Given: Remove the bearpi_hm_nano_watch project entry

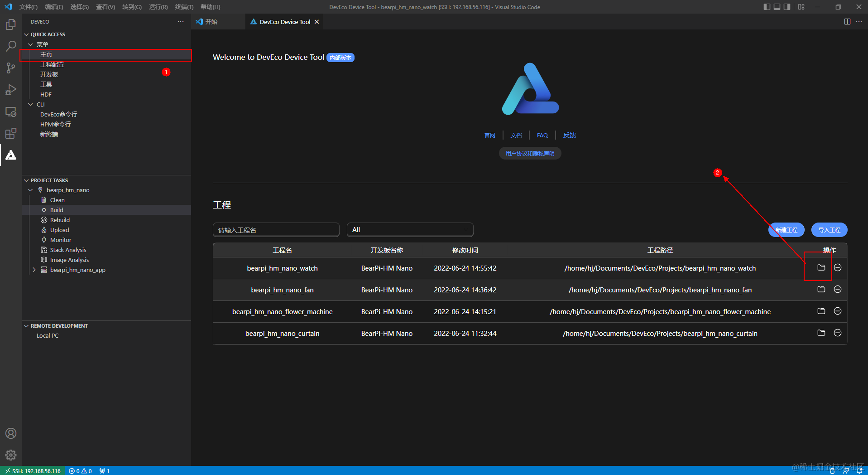Looking at the screenshot, I should (838, 267).
